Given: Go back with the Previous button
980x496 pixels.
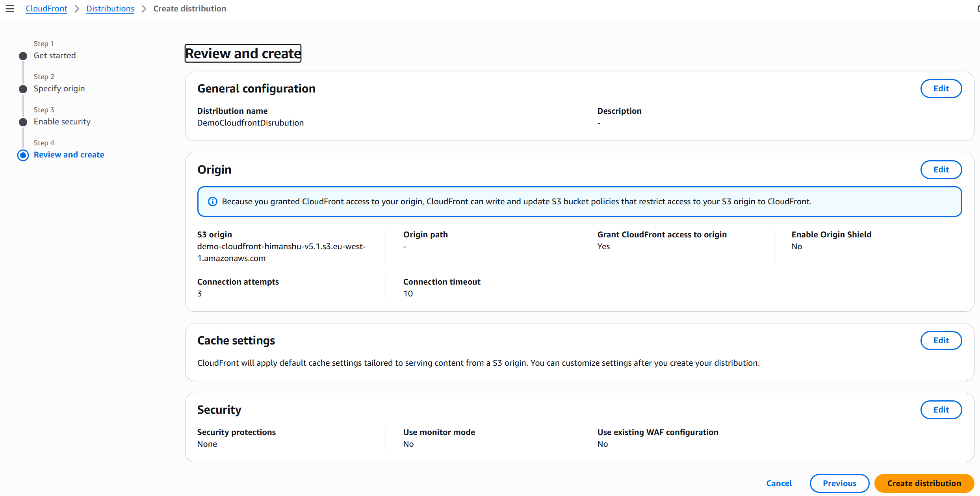Looking at the screenshot, I should (839, 483).
